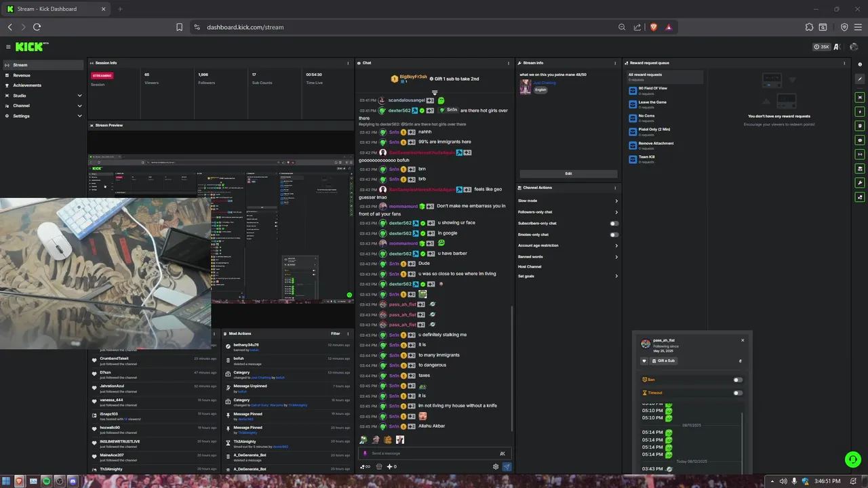The image size is (868, 488).
Task: Open the Stream page in left sidebar
Action: [43, 65]
